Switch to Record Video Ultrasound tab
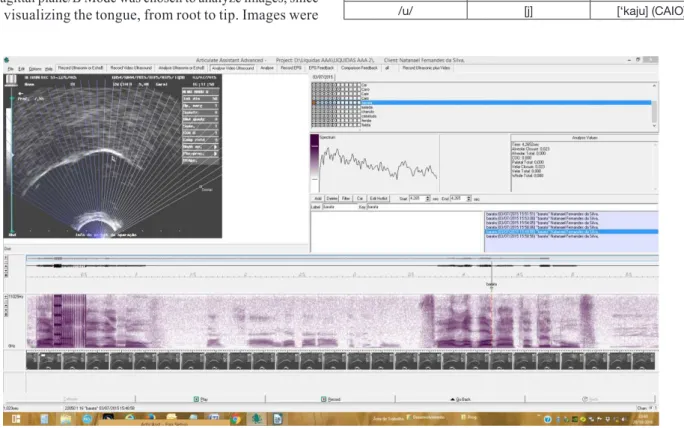 pyautogui.click(x=131, y=68)
